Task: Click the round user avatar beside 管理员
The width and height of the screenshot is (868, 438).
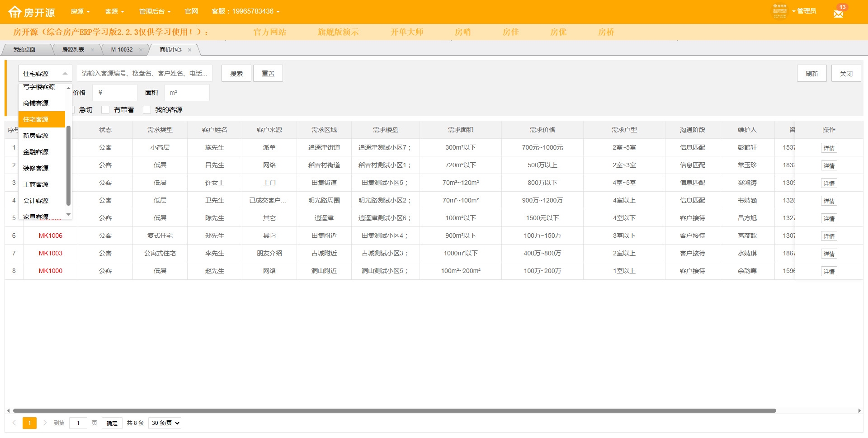Action: [779, 11]
